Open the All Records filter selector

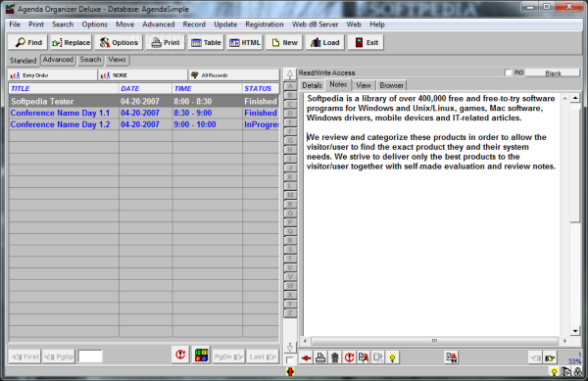pyautogui.click(x=233, y=75)
